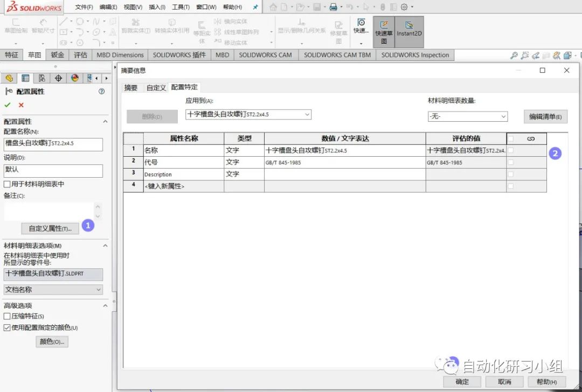
Task: Collapse the 高级选项 section
Action: point(106,306)
